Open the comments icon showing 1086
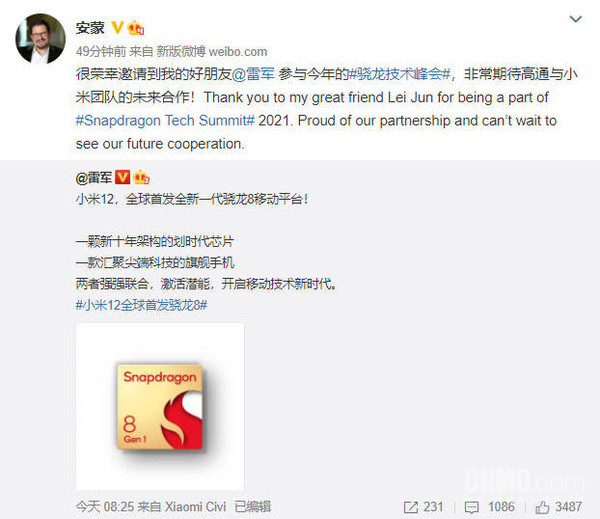This screenshot has height=519, width=600. point(471,508)
